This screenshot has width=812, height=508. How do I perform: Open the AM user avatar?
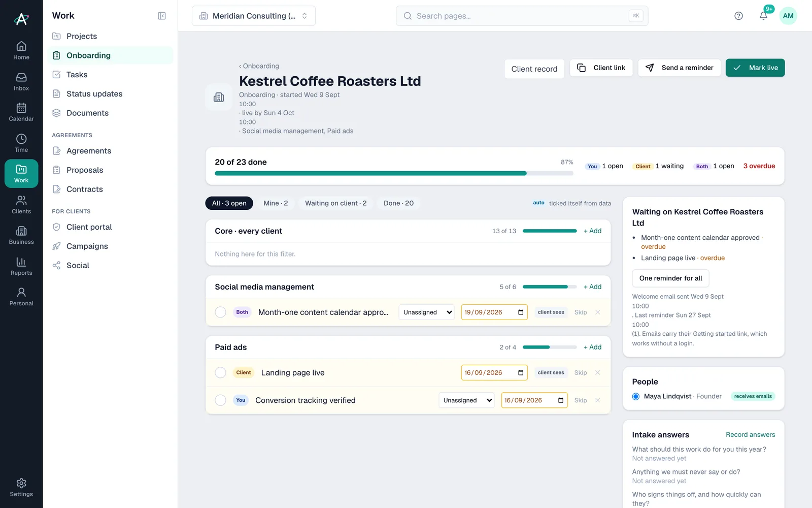pyautogui.click(x=788, y=16)
